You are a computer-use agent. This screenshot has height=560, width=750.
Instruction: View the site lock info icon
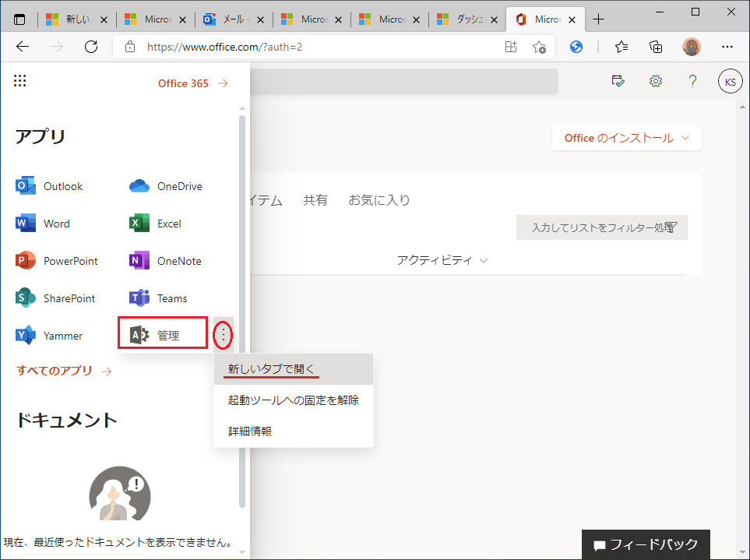pyautogui.click(x=129, y=47)
